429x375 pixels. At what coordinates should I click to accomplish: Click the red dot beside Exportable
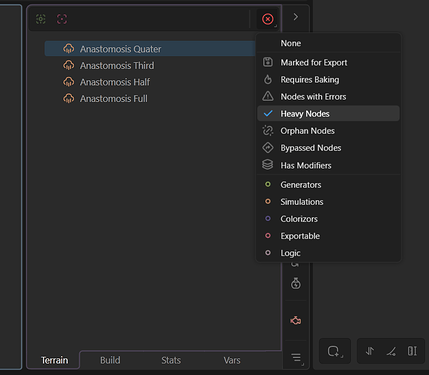pyautogui.click(x=268, y=236)
